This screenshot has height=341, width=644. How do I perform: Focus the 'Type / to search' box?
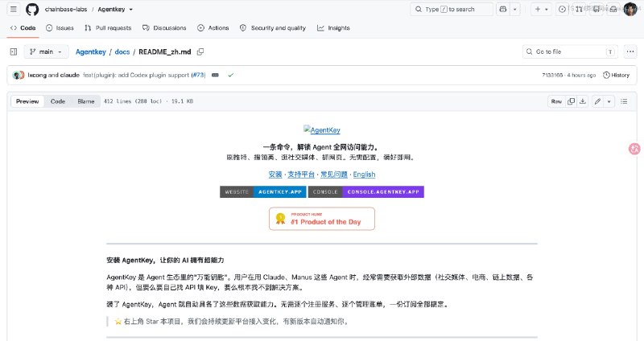click(452, 9)
